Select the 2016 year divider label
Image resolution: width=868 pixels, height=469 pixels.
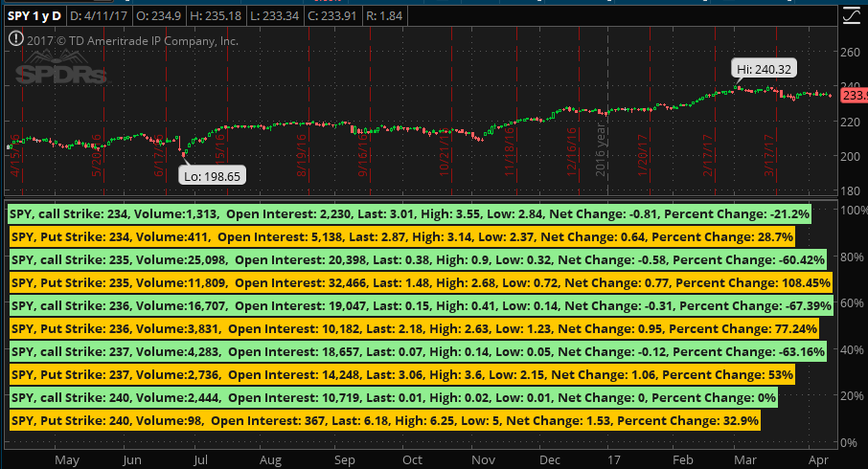pyautogui.click(x=601, y=149)
